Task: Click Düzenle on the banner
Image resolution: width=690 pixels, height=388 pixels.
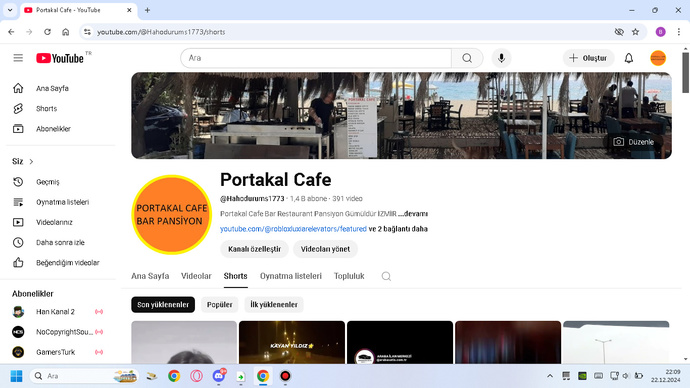Action: (x=634, y=142)
